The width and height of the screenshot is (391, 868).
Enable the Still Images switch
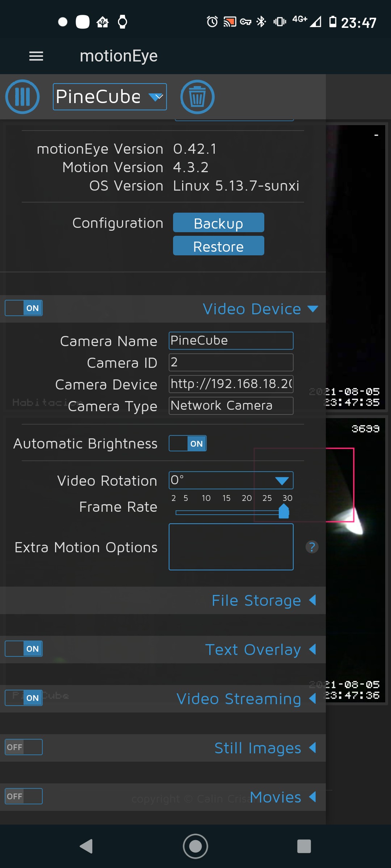tap(24, 747)
